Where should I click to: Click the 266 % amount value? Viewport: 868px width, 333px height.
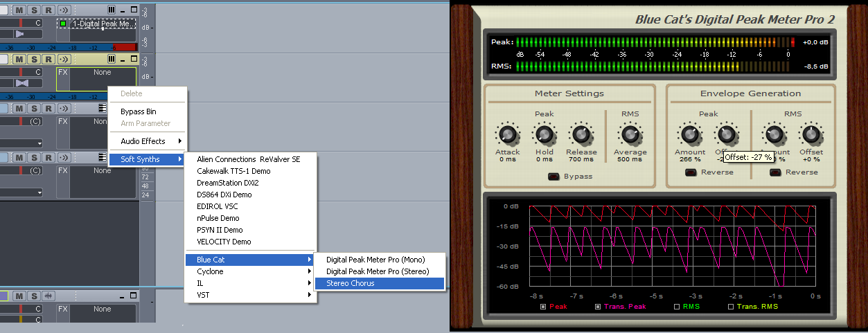(x=689, y=159)
